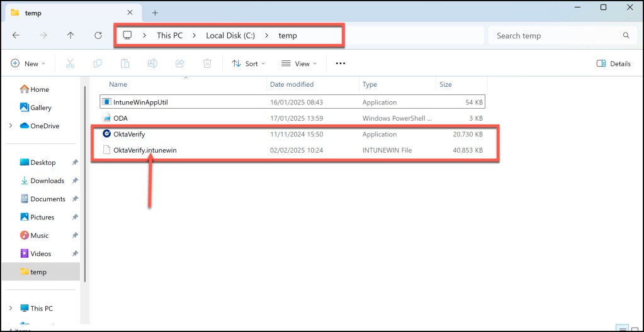Viewport: 644px width, 332px height.
Task: Refresh the current folder view
Action: pyautogui.click(x=98, y=36)
